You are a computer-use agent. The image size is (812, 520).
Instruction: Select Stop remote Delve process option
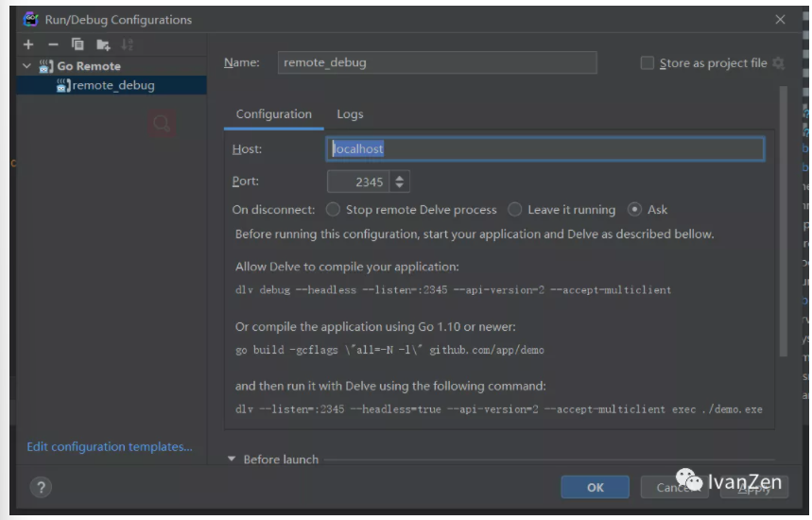click(333, 210)
